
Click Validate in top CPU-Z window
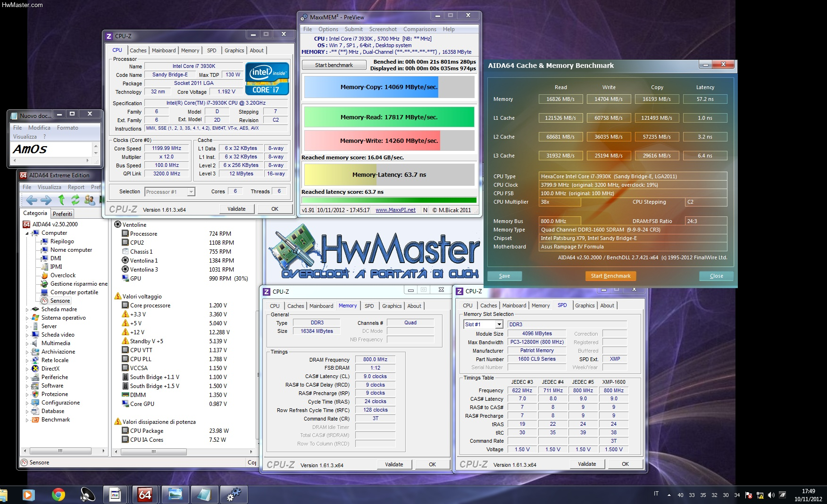point(236,209)
